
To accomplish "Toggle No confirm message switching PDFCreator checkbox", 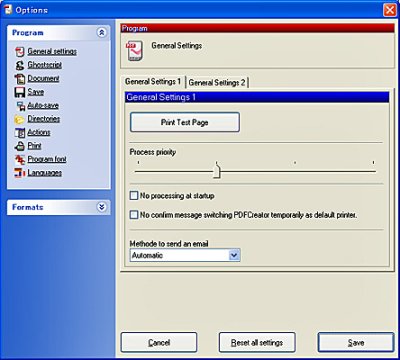I will tap(134, 215).
